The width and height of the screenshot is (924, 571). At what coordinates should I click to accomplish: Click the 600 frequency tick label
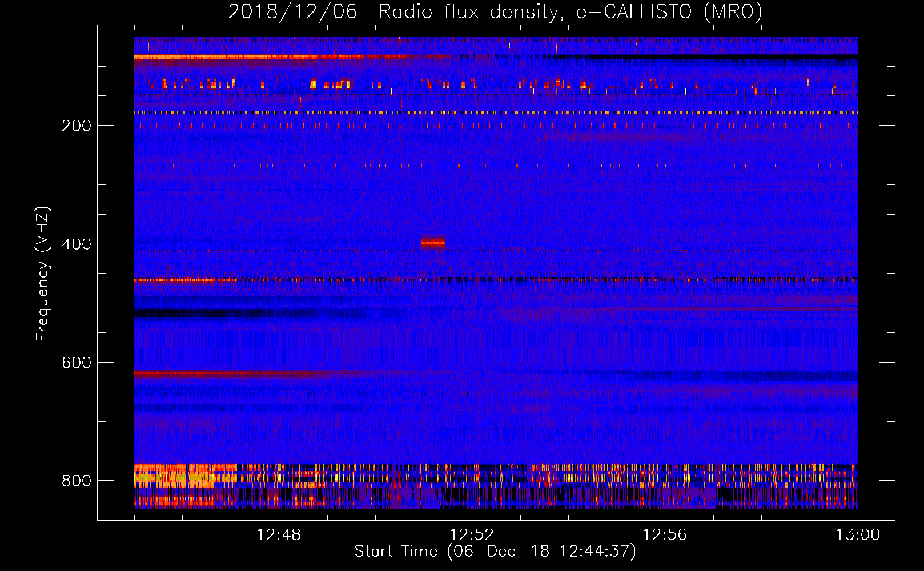click(x=77, y=363)
